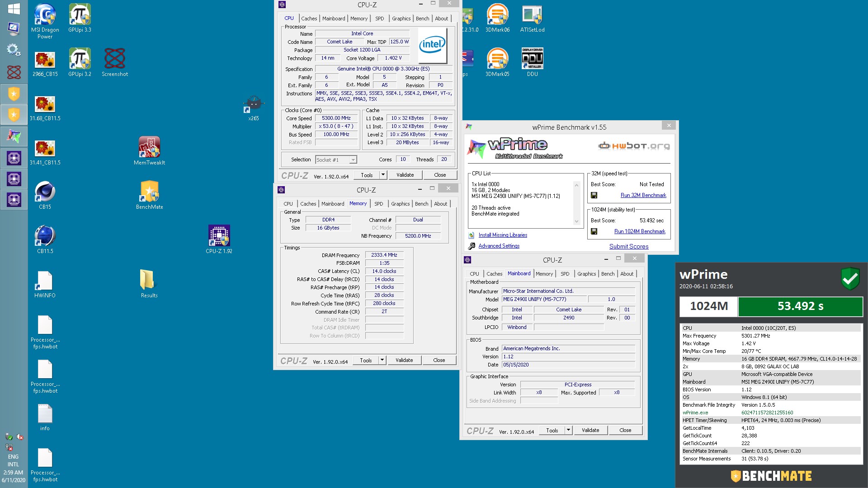
Task: Click Tools button in CPU-Z Mainboard window
Action: (552, 430)
